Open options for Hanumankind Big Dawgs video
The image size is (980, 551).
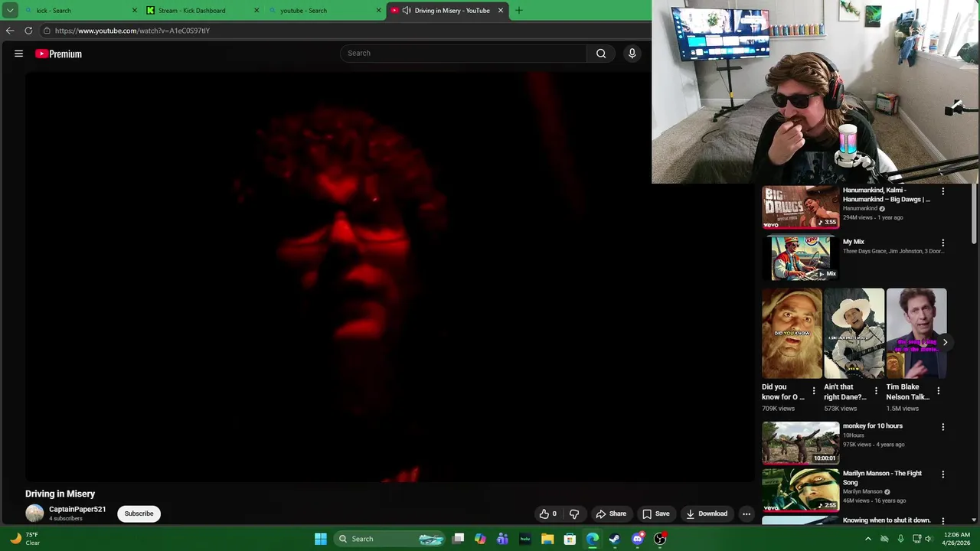point(942,191)
